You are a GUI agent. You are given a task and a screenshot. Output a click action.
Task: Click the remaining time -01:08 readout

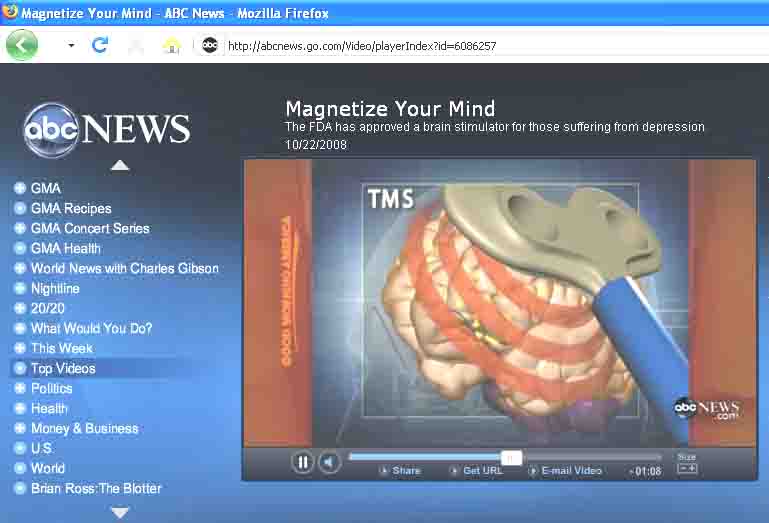tap(645, 471)
